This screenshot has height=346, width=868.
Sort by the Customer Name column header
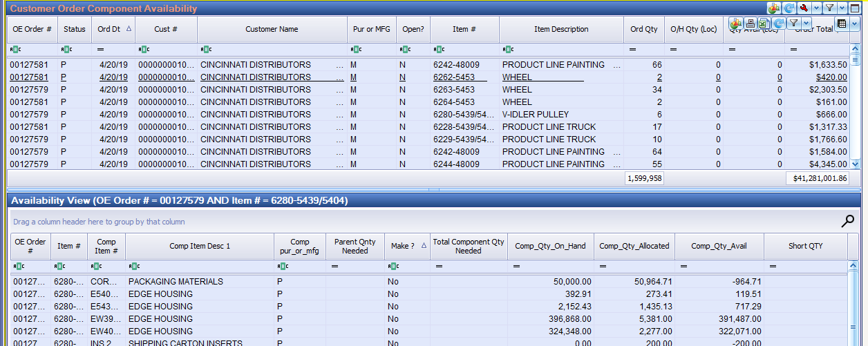(272, 30)
